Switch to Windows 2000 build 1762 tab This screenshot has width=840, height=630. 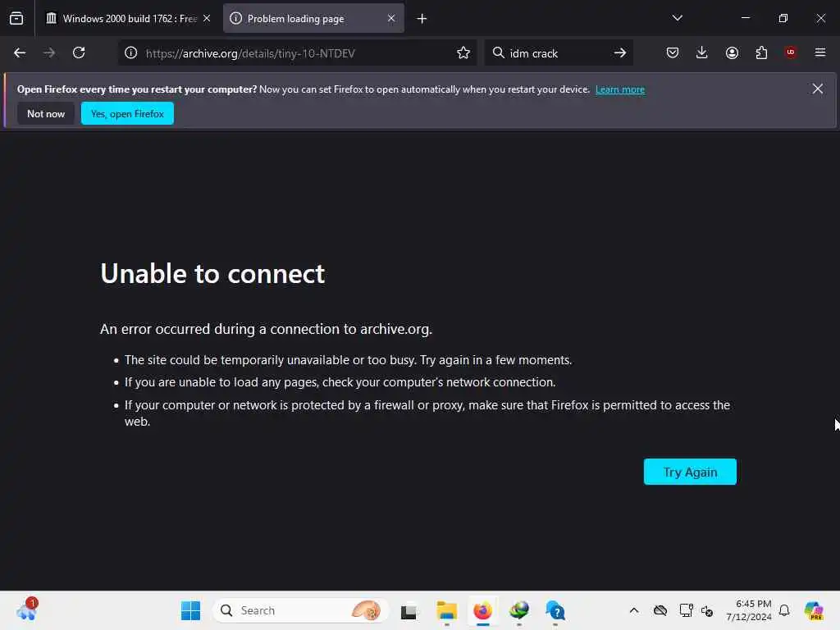129,18
